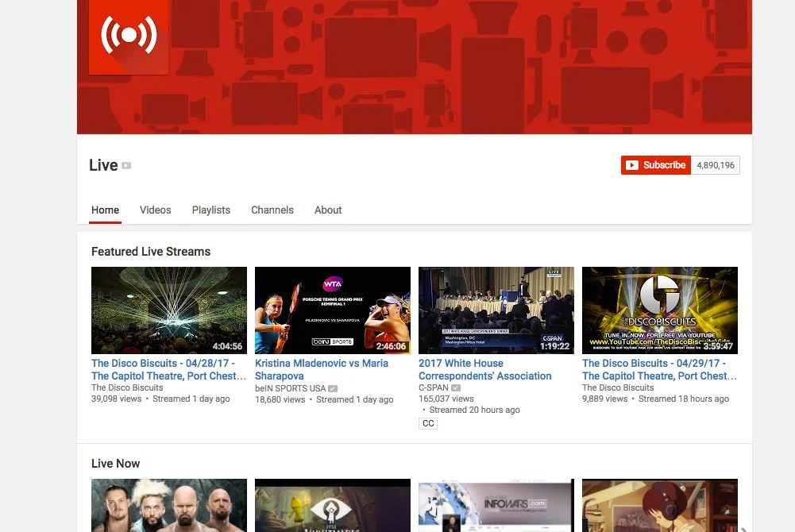Open the anime girl with headphones live thumbnail
This screenshot has width=795, height=532.
click(x=660, y=505)
